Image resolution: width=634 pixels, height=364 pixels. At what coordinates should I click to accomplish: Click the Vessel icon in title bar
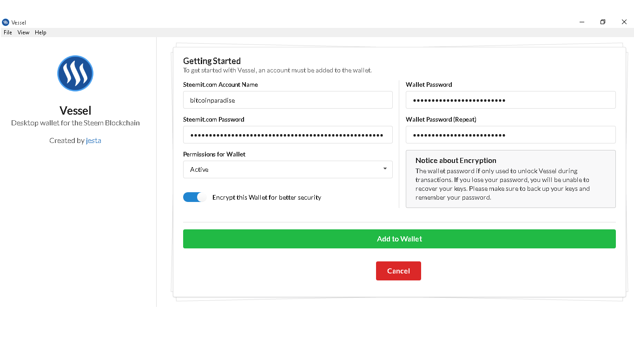[x=6, y=22]
